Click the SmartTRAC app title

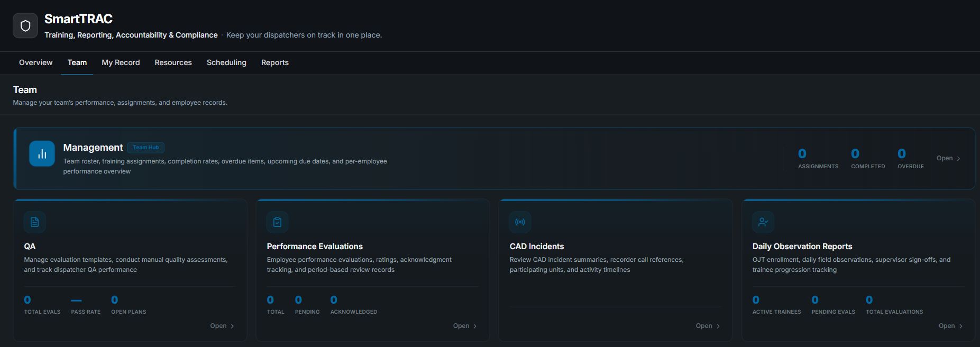78,19
